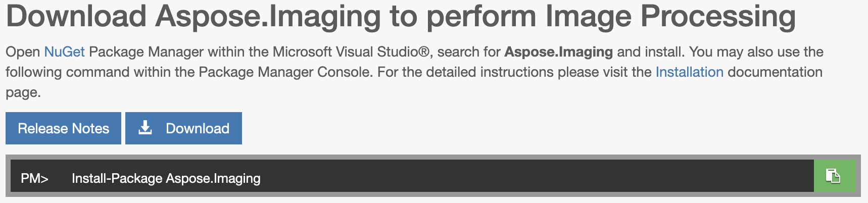868x203 pixels.
Task: Click empty area of the dark console bar
Action: (x=505, y=176)
